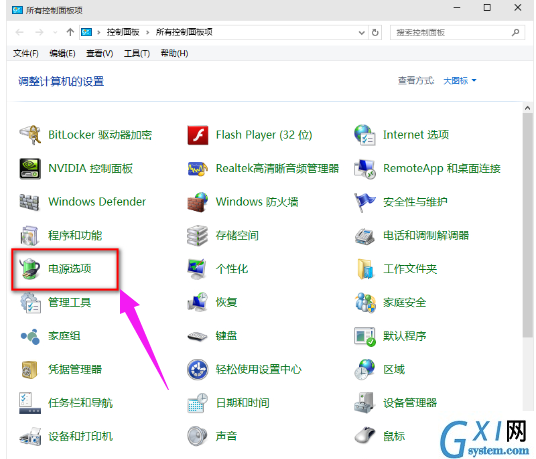Go up one level arrow
The image size is (536, 459).
click(x=70, y=32)
